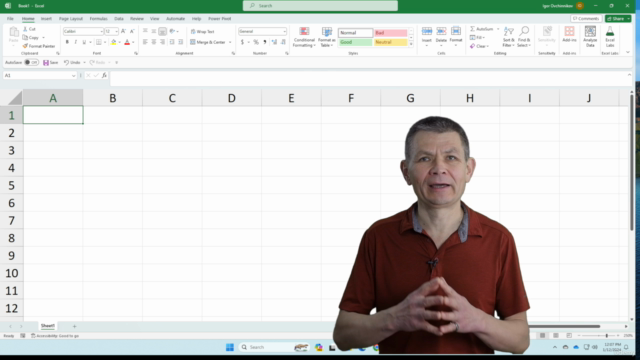
Task: Open Format as Table
Action: [x=327, y=37]
